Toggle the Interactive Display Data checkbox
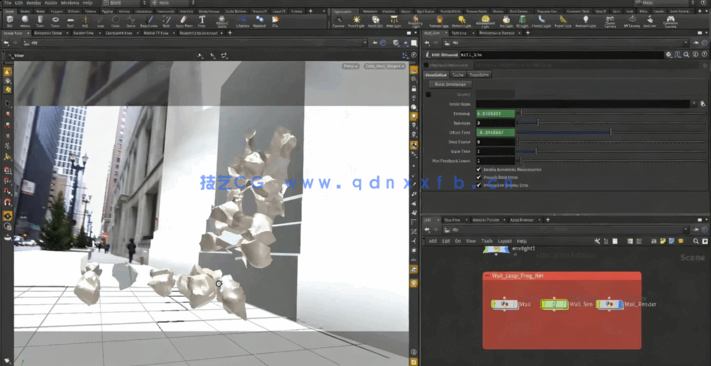Viewport: 711px width, 366px height. (x=479, y=185)
